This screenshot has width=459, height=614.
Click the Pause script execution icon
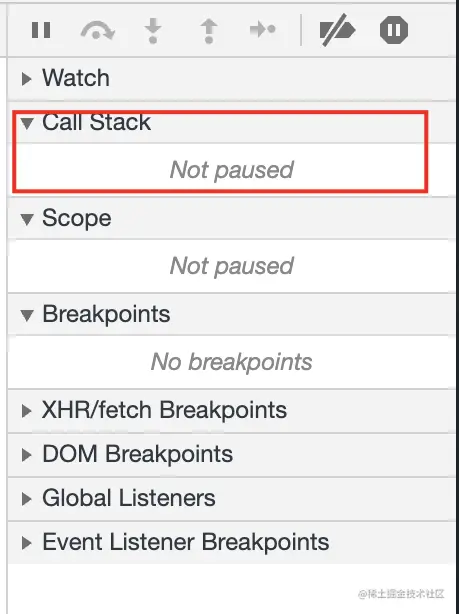point(41,30)
